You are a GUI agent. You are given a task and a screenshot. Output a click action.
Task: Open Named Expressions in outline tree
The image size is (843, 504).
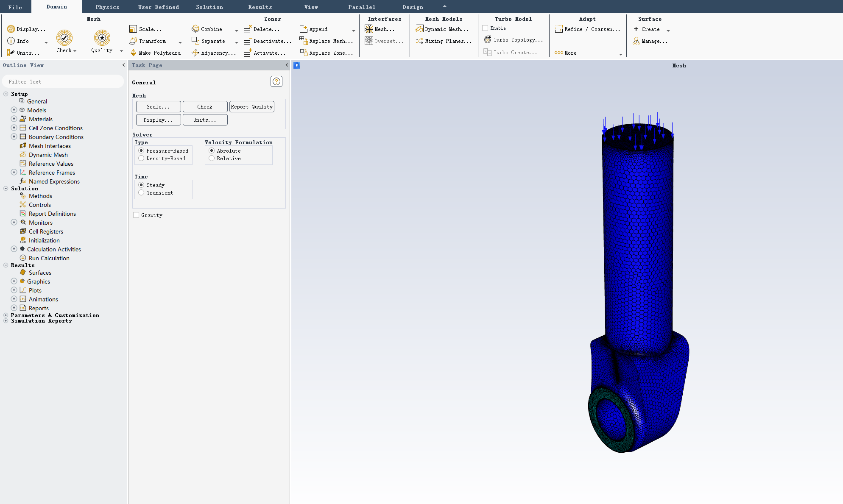pyautogui.click(x=54, y=181)
